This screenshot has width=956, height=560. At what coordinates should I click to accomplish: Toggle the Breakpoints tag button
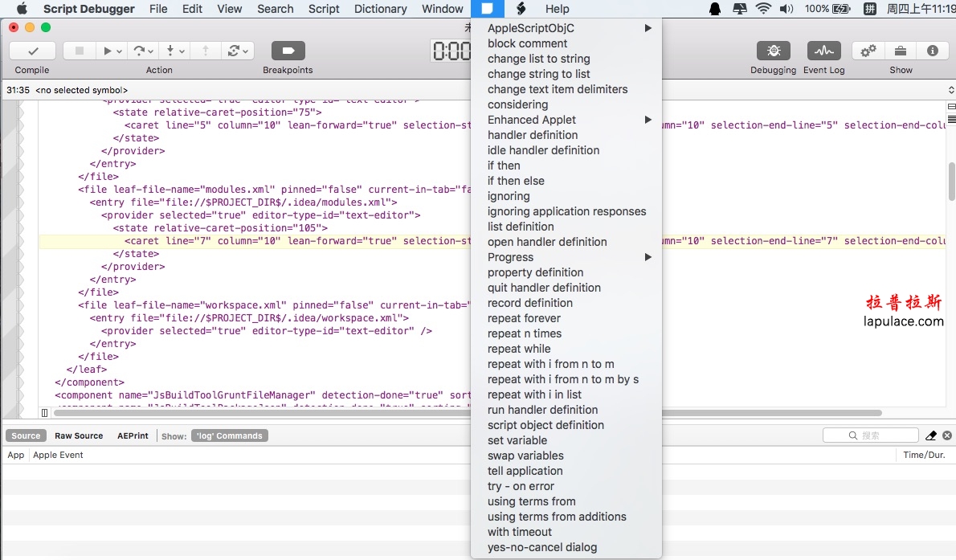(x=288, y=51)
